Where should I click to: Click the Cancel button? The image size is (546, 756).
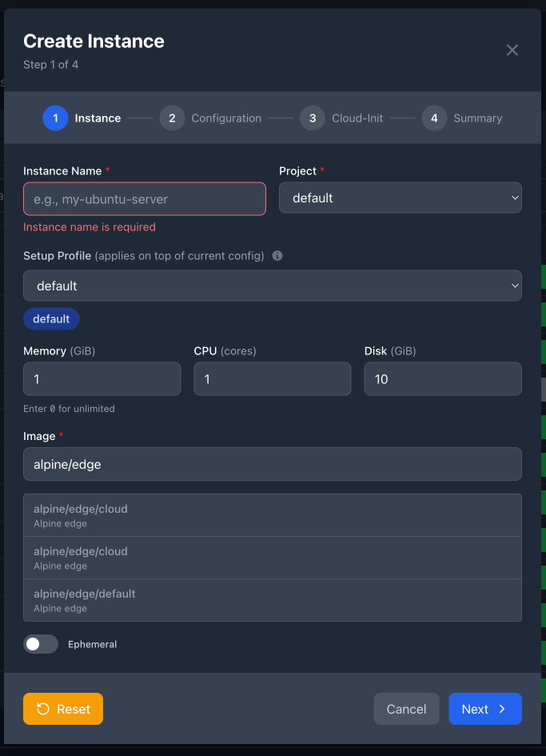(406, 709)
